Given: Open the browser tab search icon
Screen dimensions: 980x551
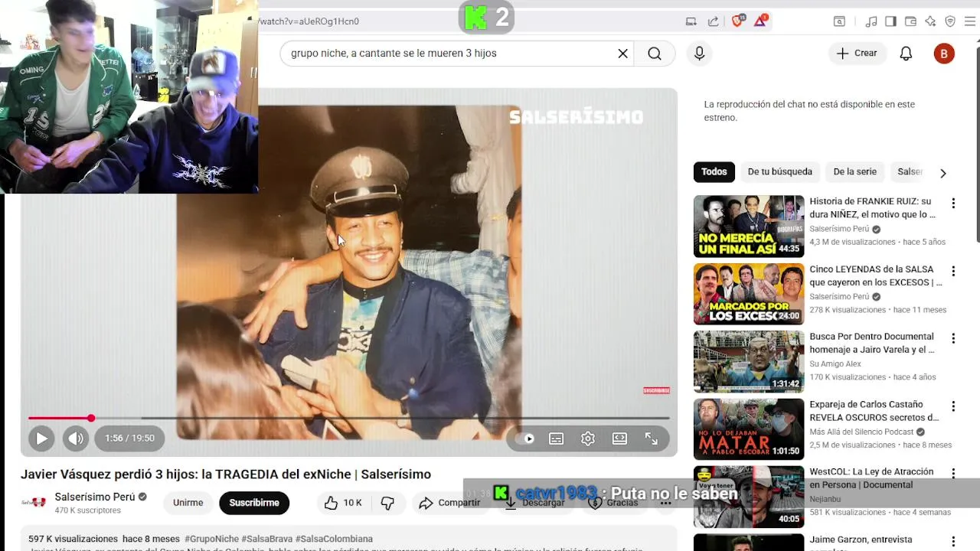Looking at the screenshot, I should pyautogui.click(x=839, y=21).
